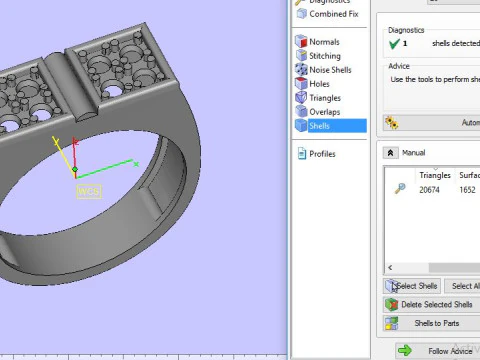Viewport: 480px width, 360px height.
Task: Open the Combined Fix item
Action: [x=328, y=14]
